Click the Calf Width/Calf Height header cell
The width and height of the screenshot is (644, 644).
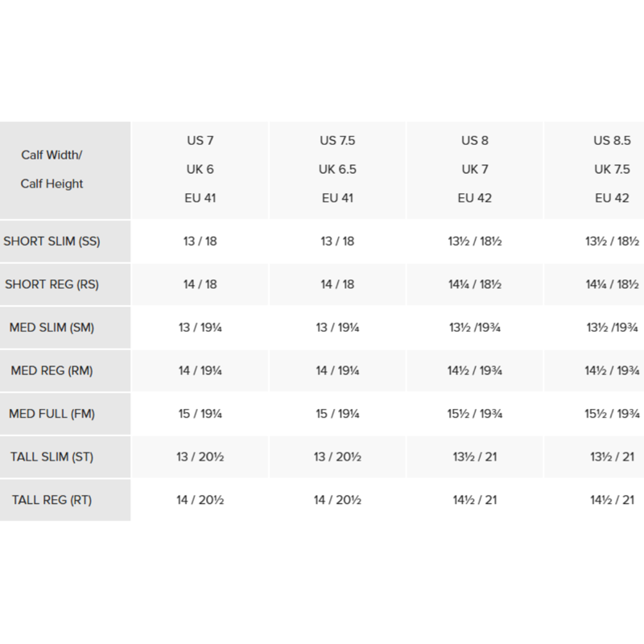point(65,170)
